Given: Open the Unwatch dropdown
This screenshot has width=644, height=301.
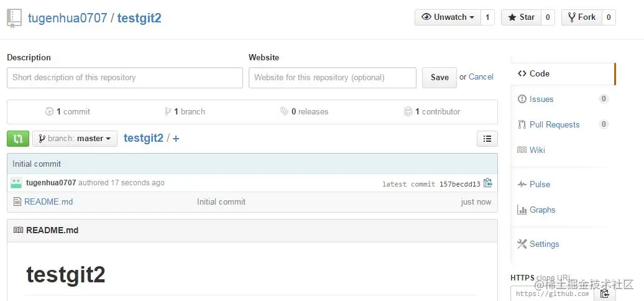Looking at the screenshot, I should click(x=448, y=17).
